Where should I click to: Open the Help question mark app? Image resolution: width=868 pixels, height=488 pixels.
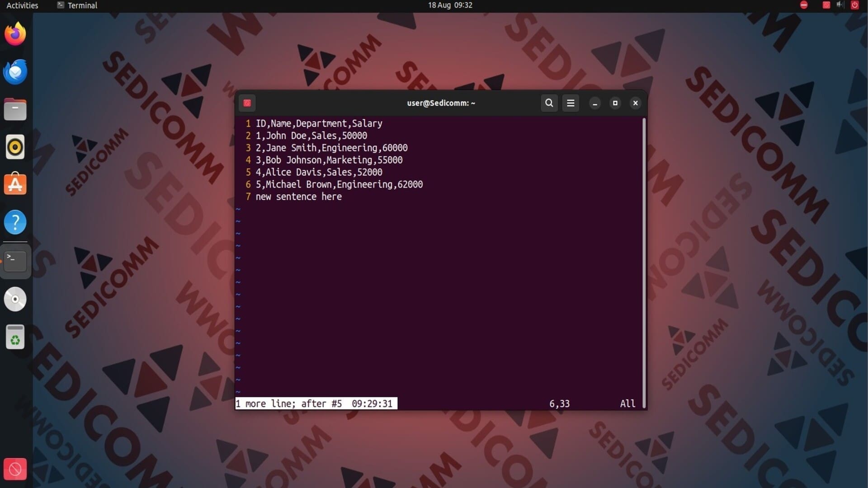(15, 222)
